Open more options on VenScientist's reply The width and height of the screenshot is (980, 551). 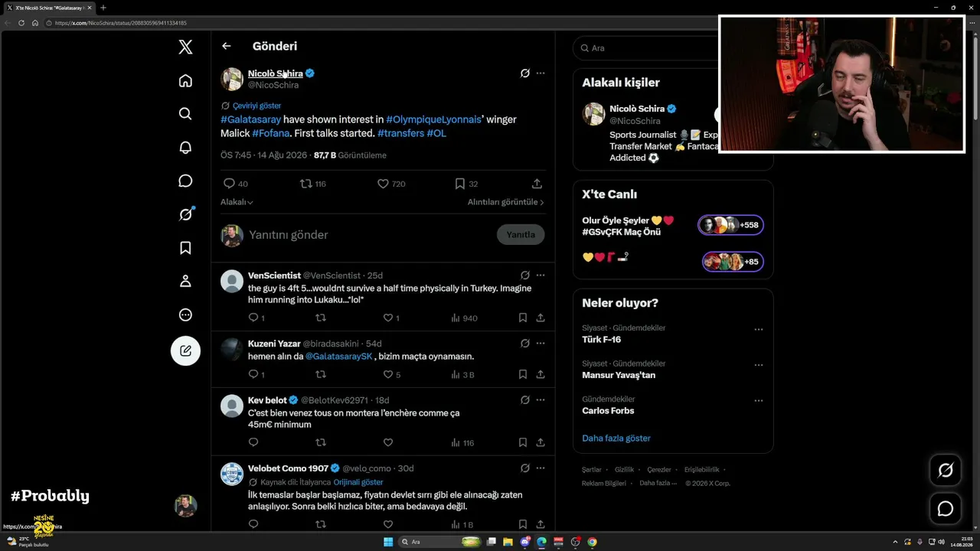pyautogui.click(x=541, y=275)
